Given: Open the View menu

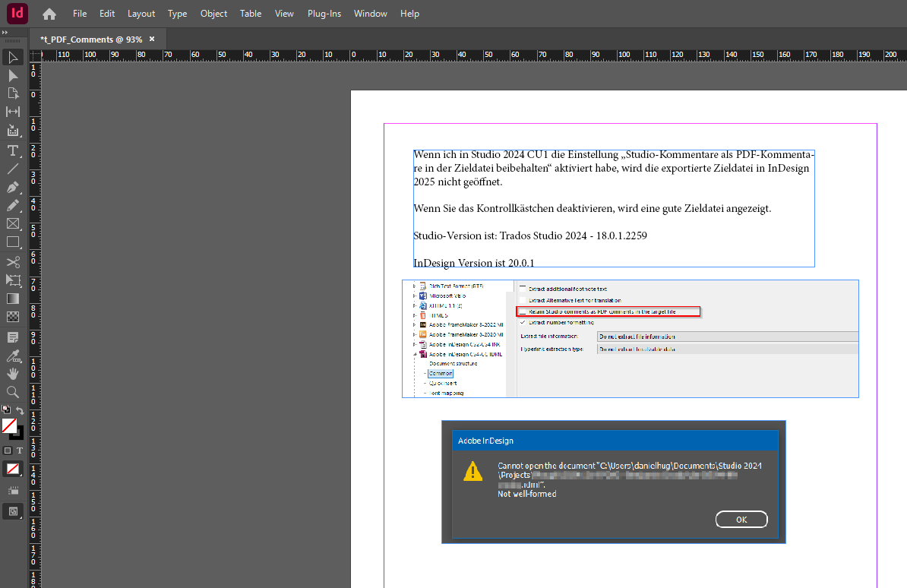Looking at the screenshot, I should [284, 14].
